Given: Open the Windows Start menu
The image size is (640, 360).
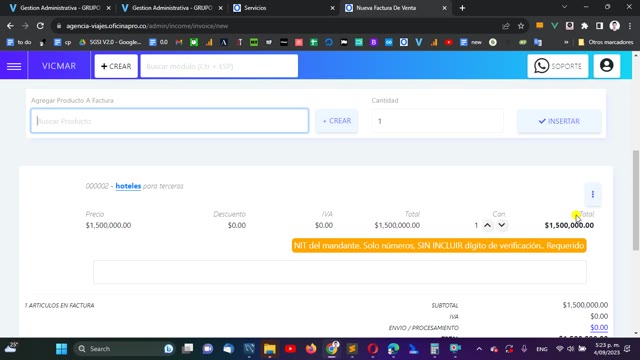Looking at the screenshot, I should click(x=62, y=349).
